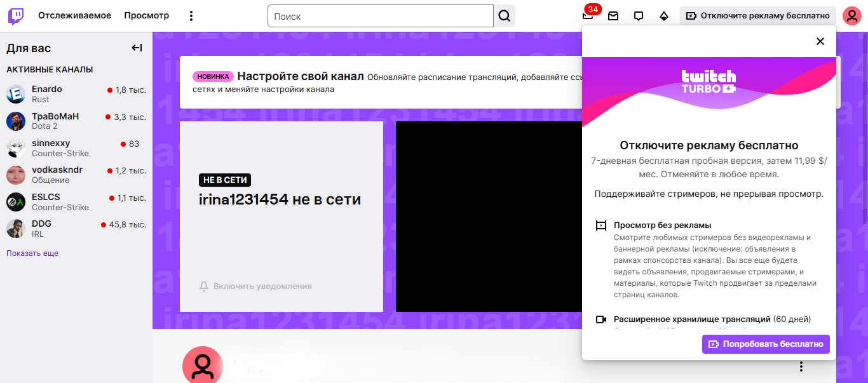Click the ad-free viewing icon

pyautogui.click(x=600, y=225)
